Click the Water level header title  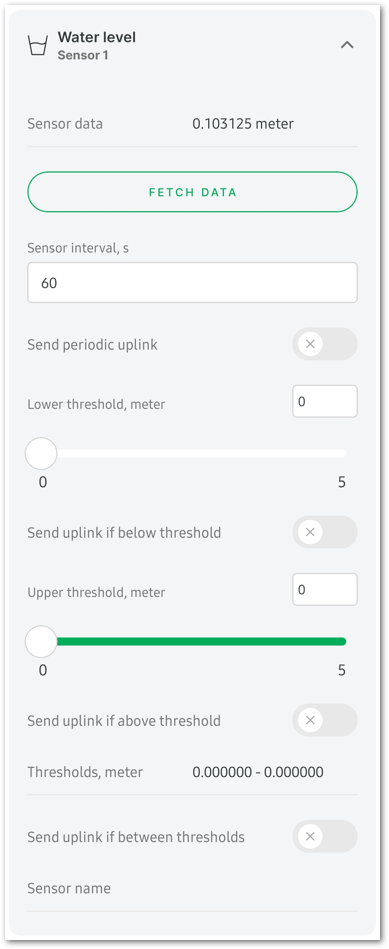coord(97,38)
